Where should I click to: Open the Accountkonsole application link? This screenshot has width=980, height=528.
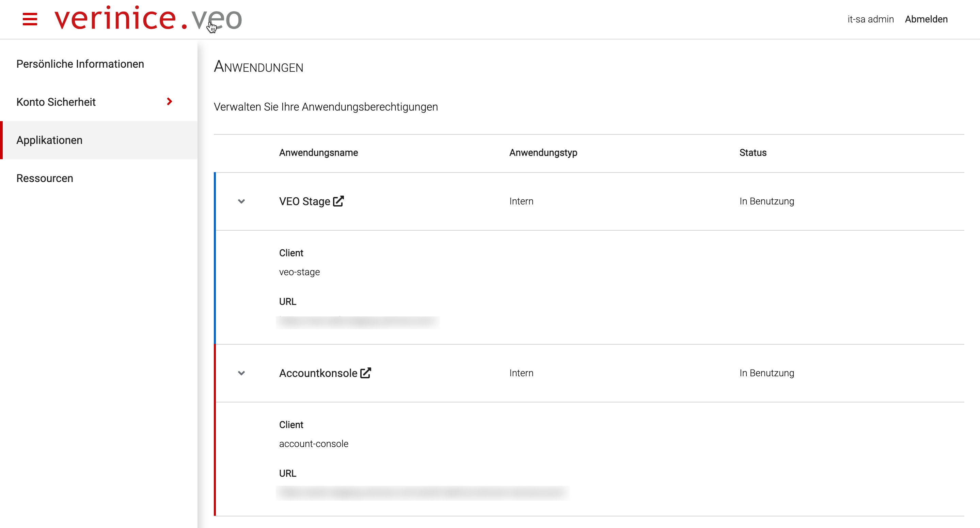point(318,373)
